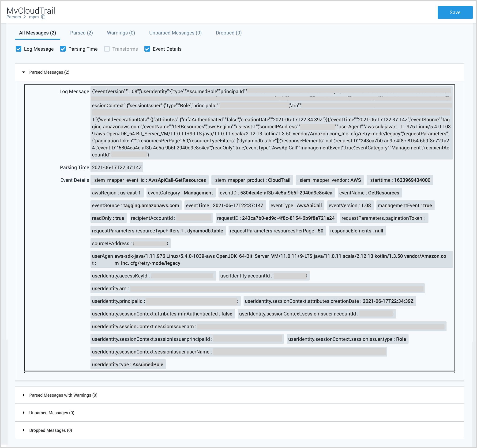
Task: Disable the Event Details checkbox
Action: [x=147, y=49]
